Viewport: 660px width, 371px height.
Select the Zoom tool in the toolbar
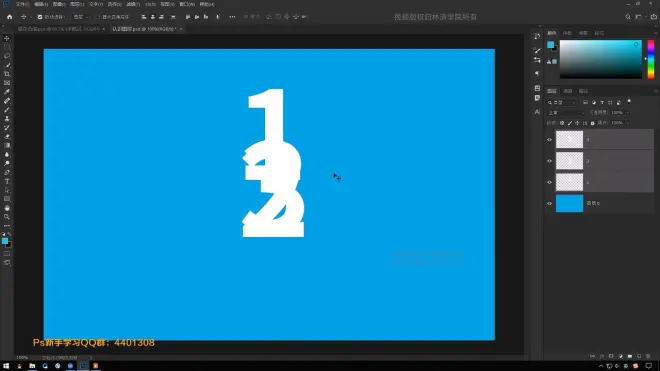click(x=7, y=217)
